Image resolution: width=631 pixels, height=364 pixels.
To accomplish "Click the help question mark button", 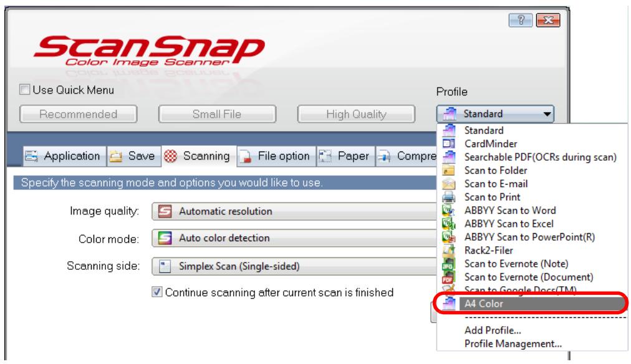I will (x=521, y=20).
